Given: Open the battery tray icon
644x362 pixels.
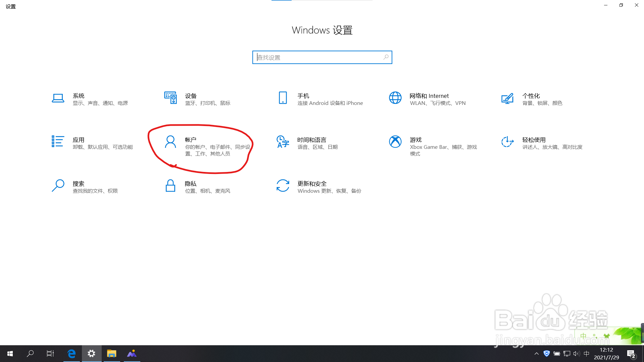Looking at the screenshot, I should pyautogui.click(x=557, y=354).
